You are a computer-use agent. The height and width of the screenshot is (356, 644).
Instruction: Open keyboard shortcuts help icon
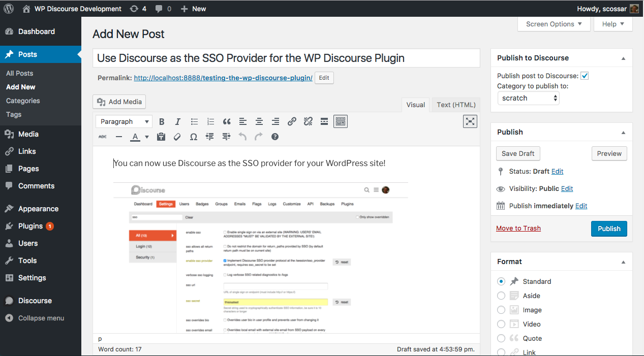pos(275,137)
